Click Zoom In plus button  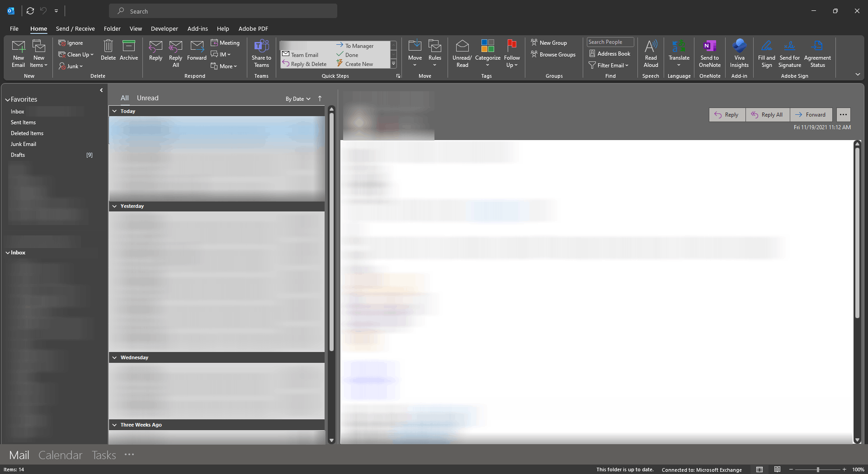tap(844, 470)
